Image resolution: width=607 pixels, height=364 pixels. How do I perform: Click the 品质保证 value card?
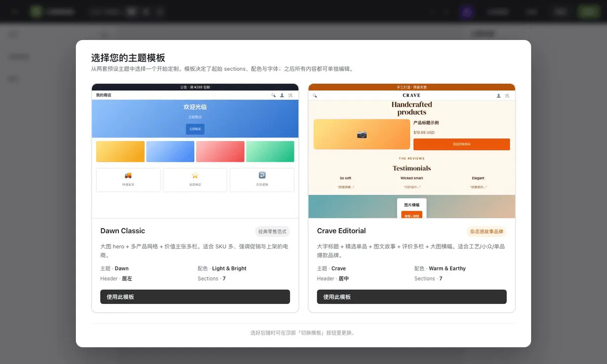coord(195,180)
